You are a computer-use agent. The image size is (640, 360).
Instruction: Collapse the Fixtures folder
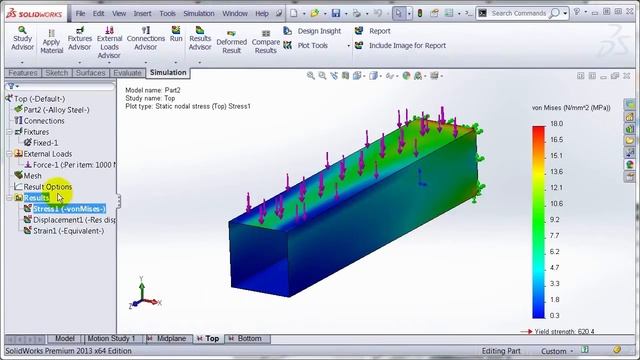tap(9, 132)
